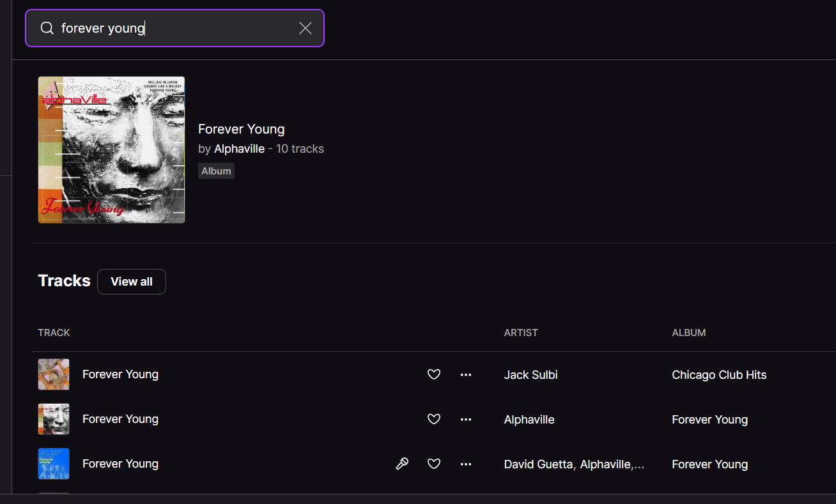Image resolution: width=836 pixels, height=504 pixels.
Task: Like the Alphaville Forever Young track
Action: click(x=434, y=419)
